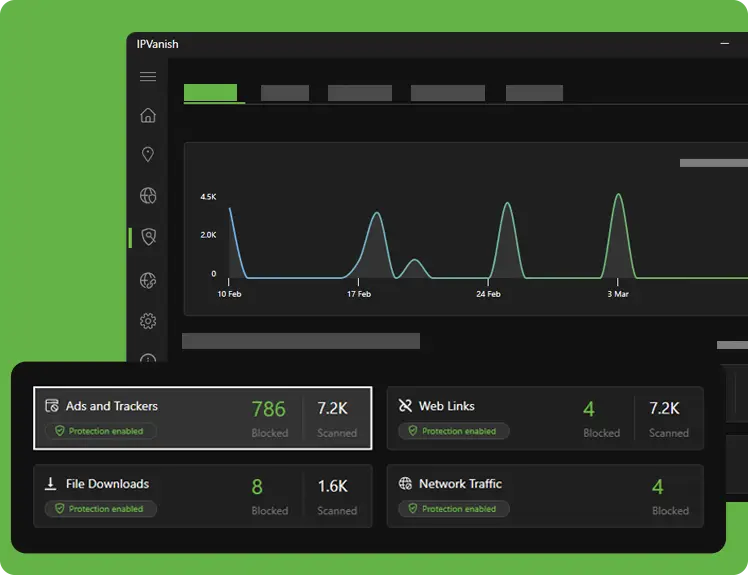Screen dimensions: 748x575
Task: Open the settings gear icon
Action: point(148,321)
